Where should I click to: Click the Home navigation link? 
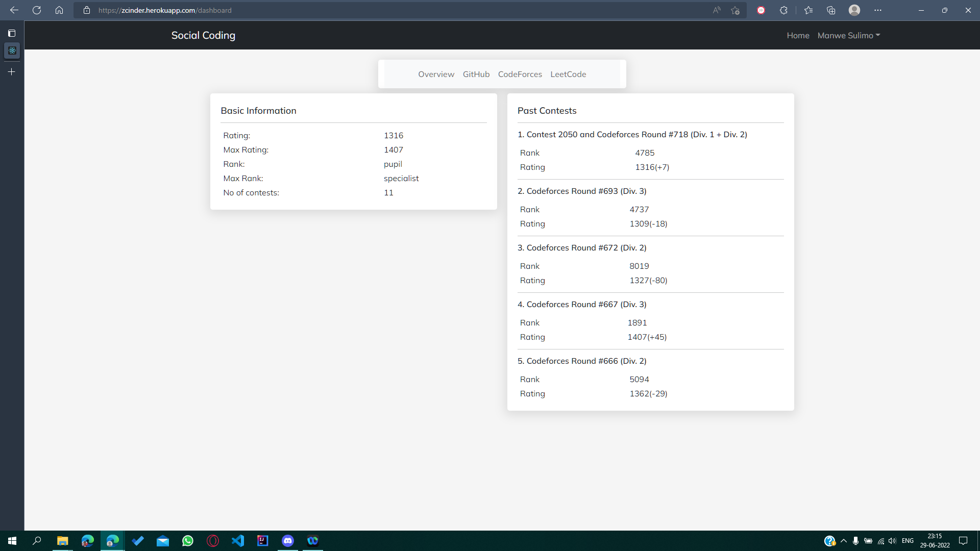[x=798, y=35]
